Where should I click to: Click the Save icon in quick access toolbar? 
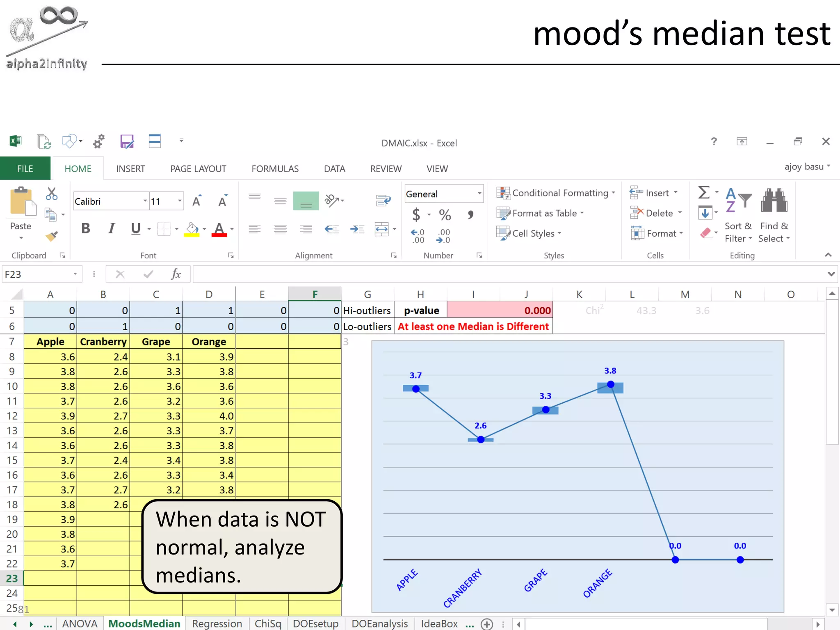pyautogui.click(x=127, y=142)
